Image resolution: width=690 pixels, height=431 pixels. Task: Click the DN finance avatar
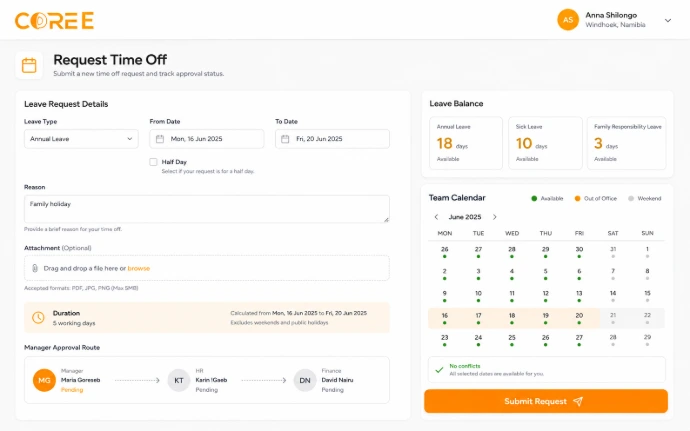click(x=305, y=380)
